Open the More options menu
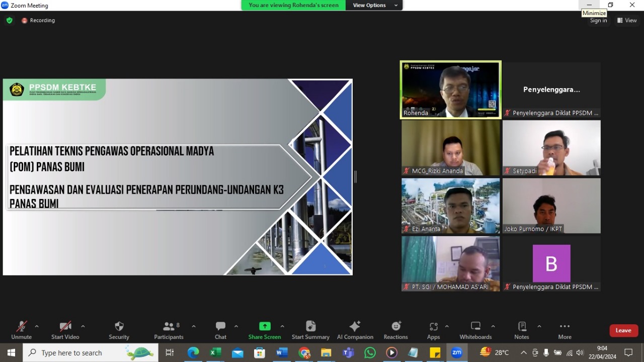Image resolution: width=644 pixels, height=362 pixels. point(565,330)
